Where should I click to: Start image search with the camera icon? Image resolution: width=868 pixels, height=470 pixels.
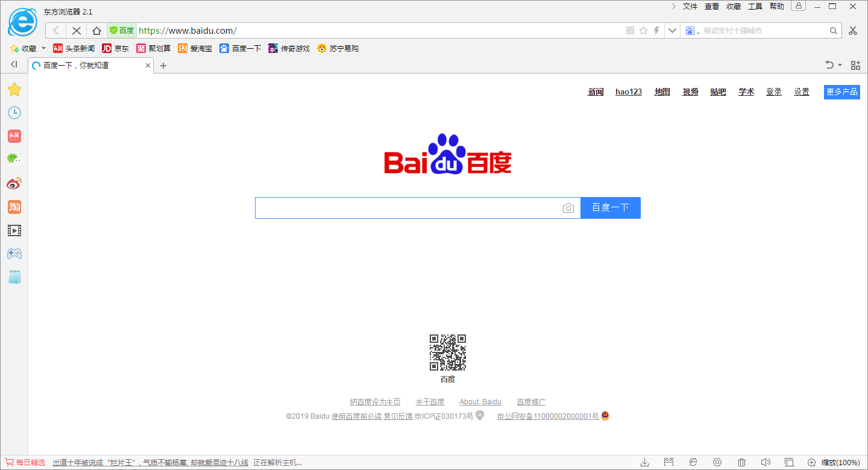[x=568, y=207]
